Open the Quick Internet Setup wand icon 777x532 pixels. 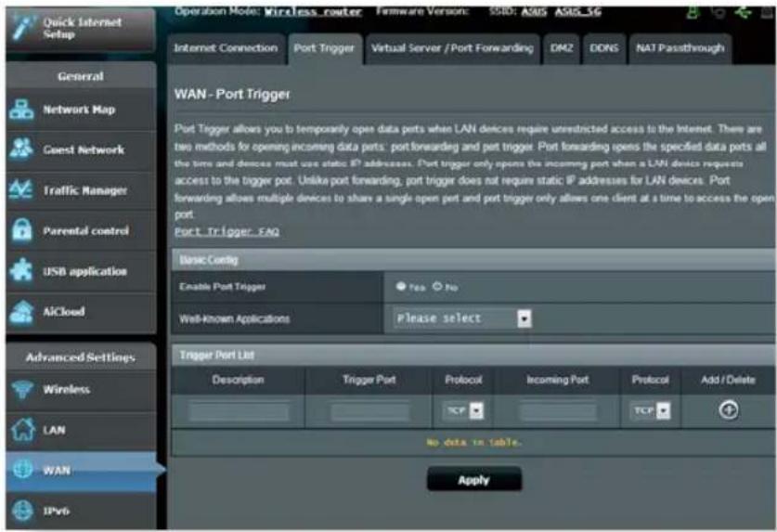(x=23, y=28)
